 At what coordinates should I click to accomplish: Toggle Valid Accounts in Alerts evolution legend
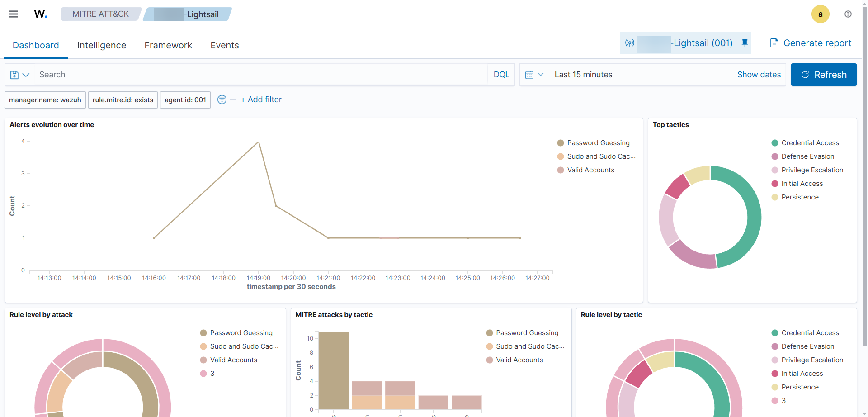[x=586, y=170]
